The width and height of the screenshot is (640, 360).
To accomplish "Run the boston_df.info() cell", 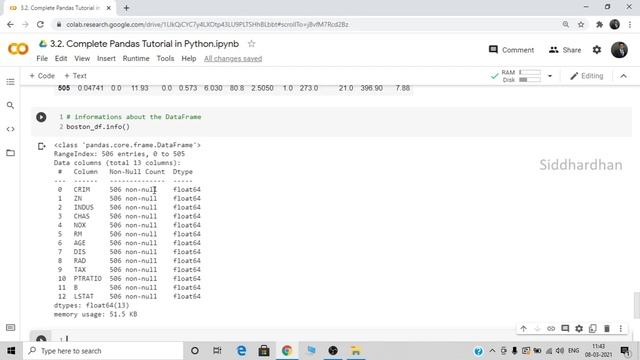I will 41,117.
